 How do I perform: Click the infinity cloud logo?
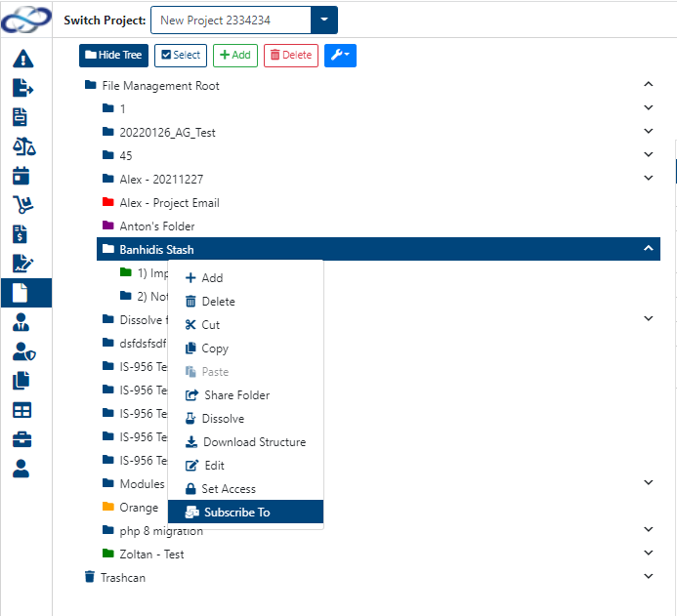26,20
